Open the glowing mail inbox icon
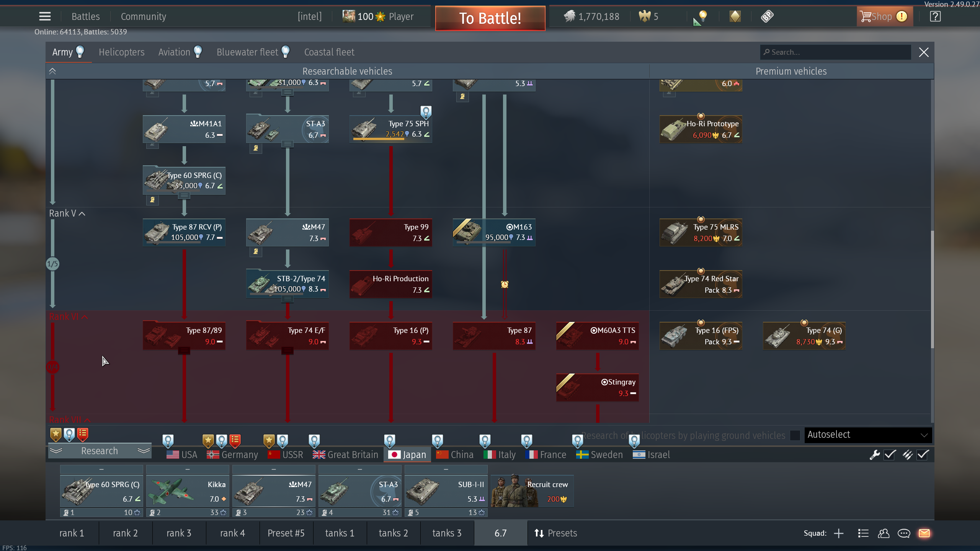Viewport: 980px width, 551px height. [924, 533]
